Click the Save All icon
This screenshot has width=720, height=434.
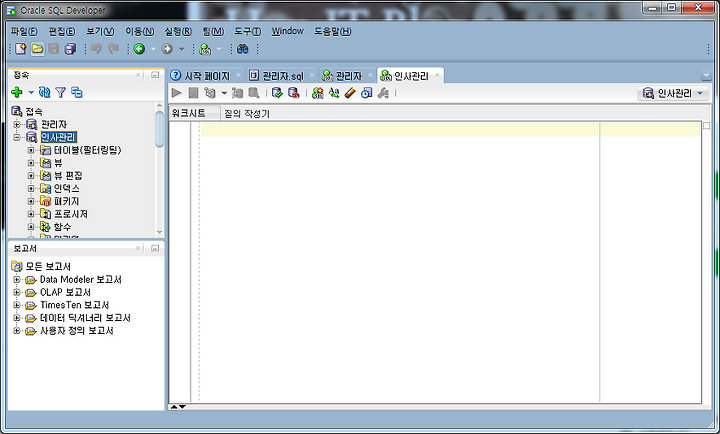coord(70,49)
